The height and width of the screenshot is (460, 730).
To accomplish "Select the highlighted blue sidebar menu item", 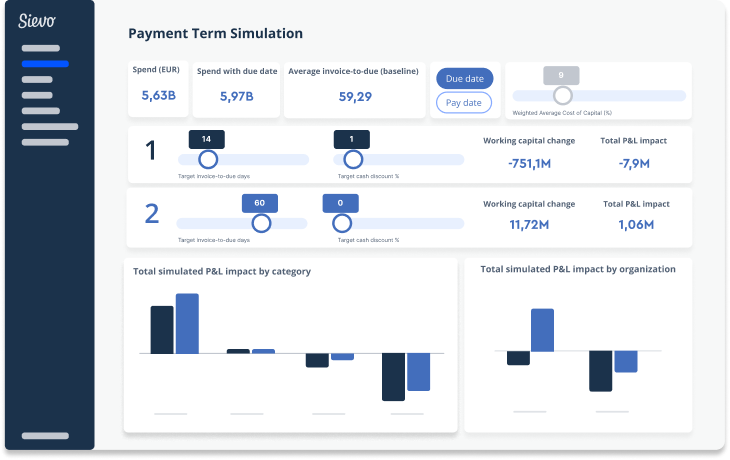I will click(x=45, y=64).
